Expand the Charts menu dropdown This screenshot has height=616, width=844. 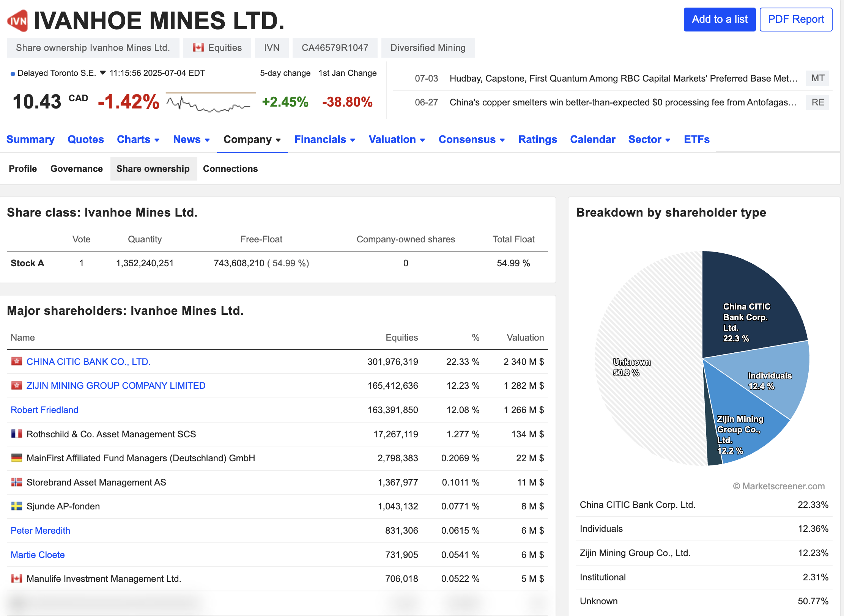coord(157,140)
